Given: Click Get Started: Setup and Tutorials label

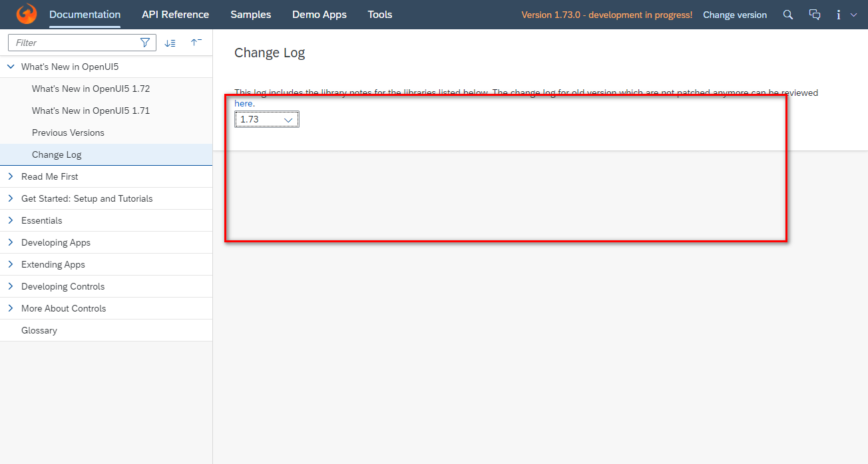Looking at the screenshot, I should 87,198.
